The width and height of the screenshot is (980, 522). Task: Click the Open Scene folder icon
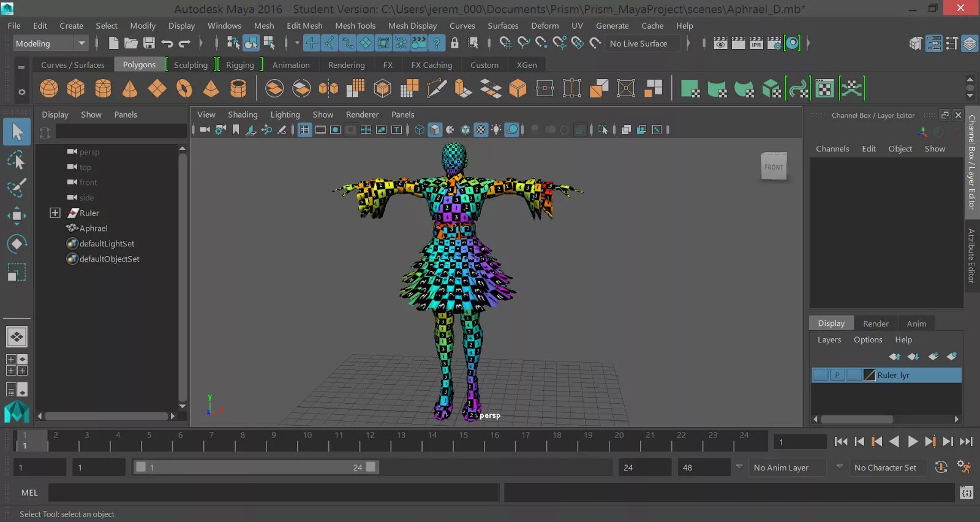[x=131, y=43]
